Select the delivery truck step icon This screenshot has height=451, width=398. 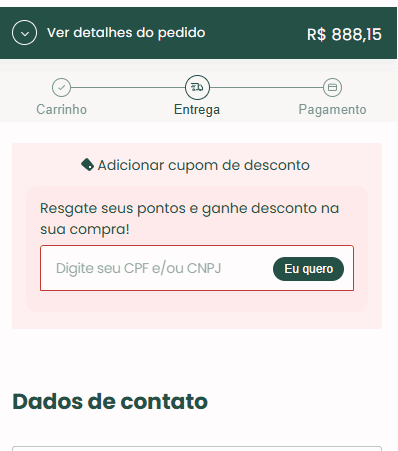(x=197, y=87)
